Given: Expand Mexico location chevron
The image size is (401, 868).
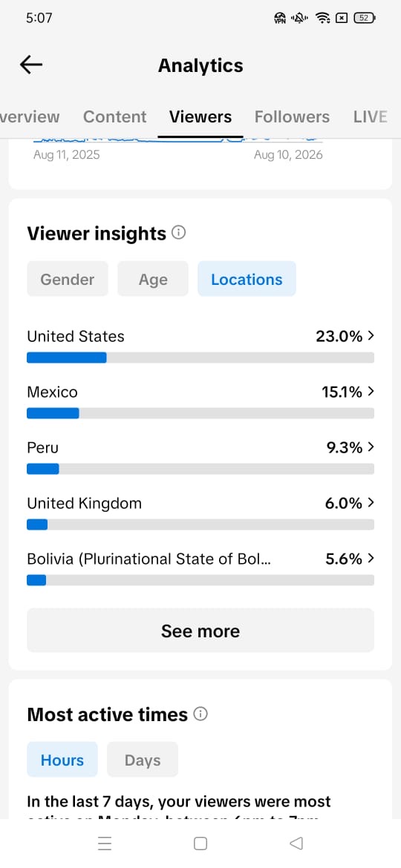Looking at the screenshot, I should click(371, 392).
